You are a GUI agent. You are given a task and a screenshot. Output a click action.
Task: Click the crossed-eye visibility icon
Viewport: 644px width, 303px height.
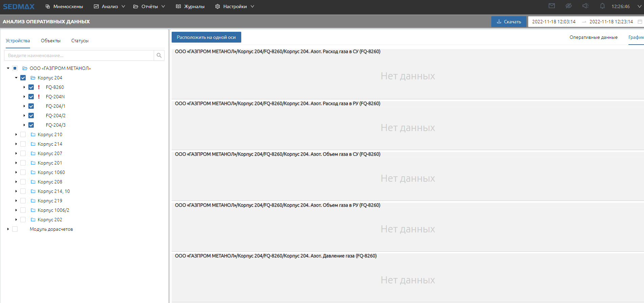[x=569, y=6]
